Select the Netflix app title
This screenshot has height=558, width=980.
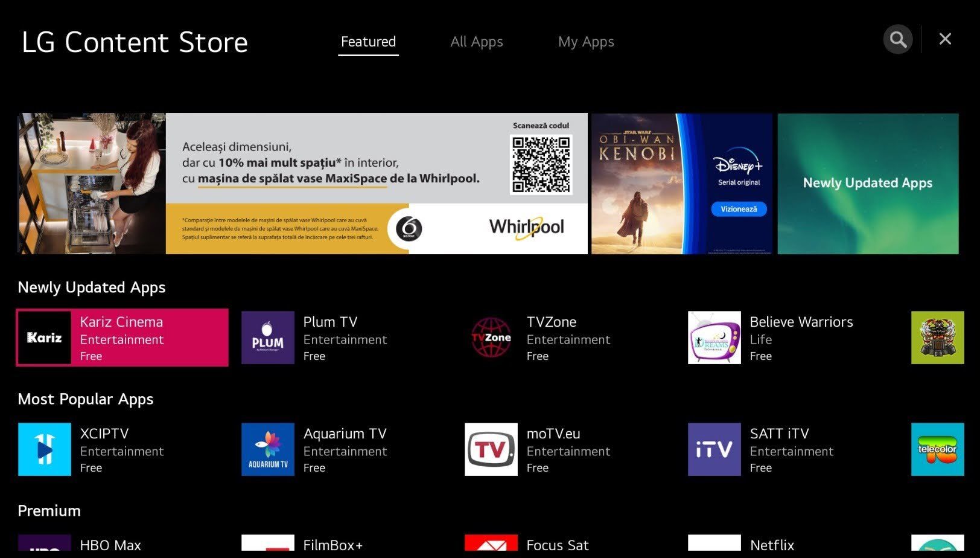[772, 545]
